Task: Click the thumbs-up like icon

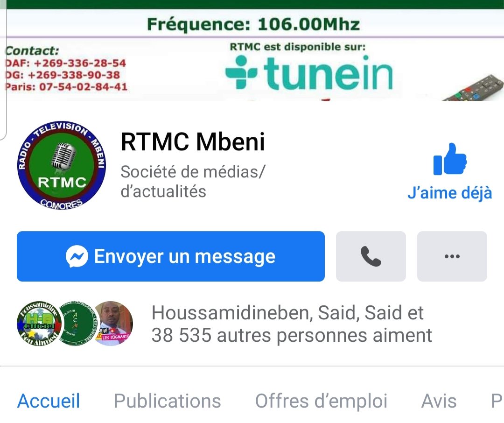Action: (450, 159)
